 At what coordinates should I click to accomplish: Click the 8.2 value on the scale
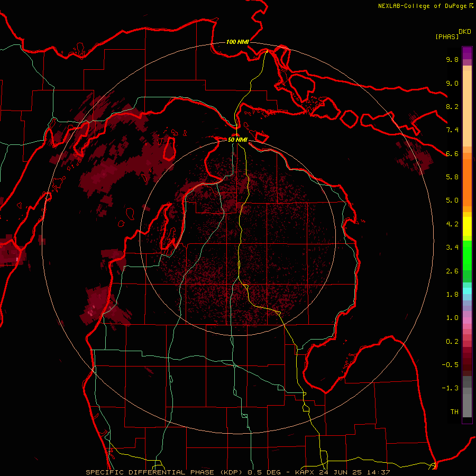452,106
